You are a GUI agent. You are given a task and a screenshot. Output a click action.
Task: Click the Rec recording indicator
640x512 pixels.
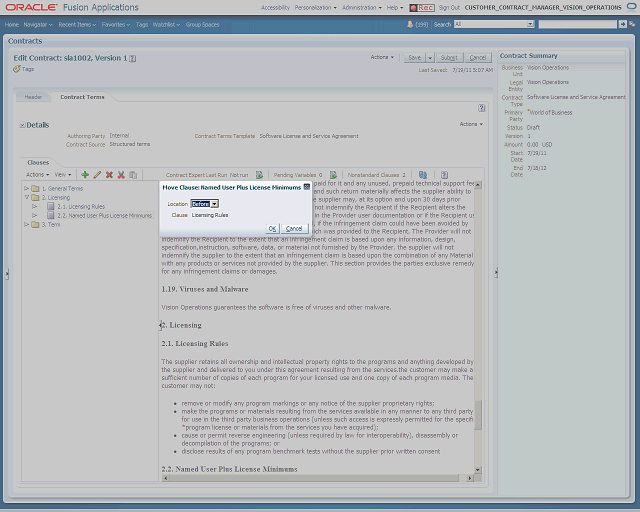[422, 8]
